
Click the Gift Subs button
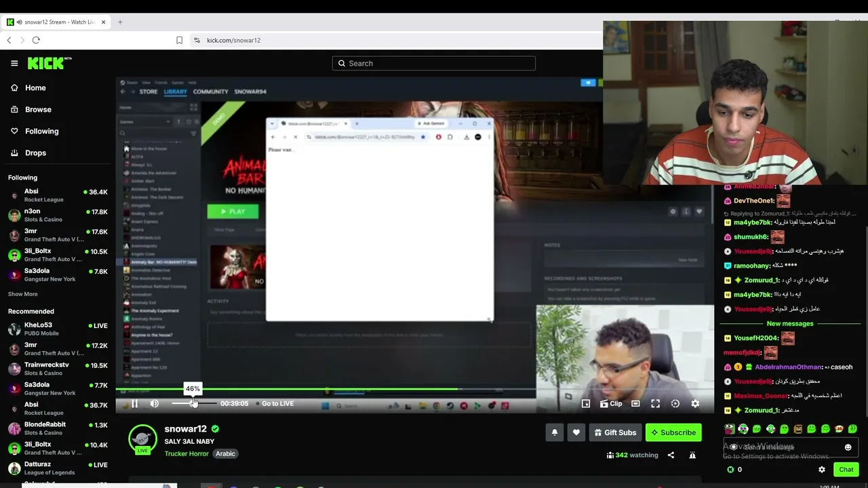(x=615, y=432)
